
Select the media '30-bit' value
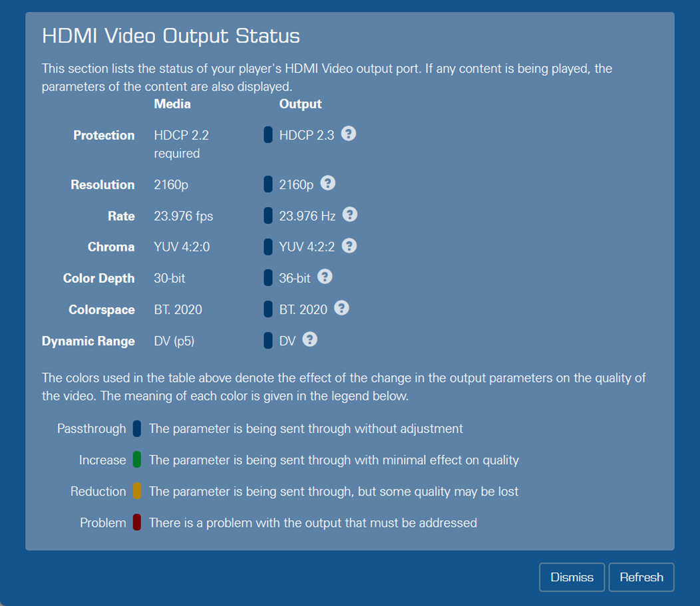click(x=169, y=279)
